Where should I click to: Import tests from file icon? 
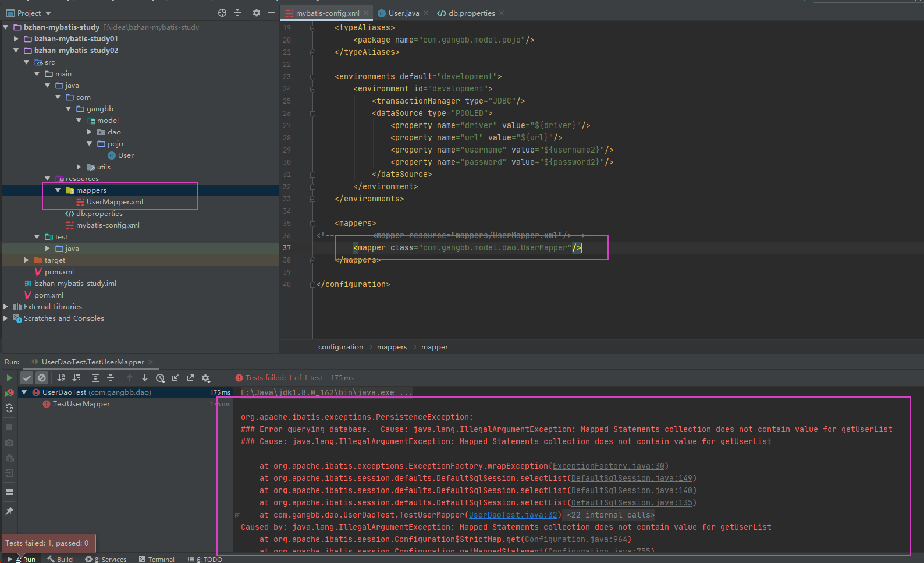pos(175,378)
